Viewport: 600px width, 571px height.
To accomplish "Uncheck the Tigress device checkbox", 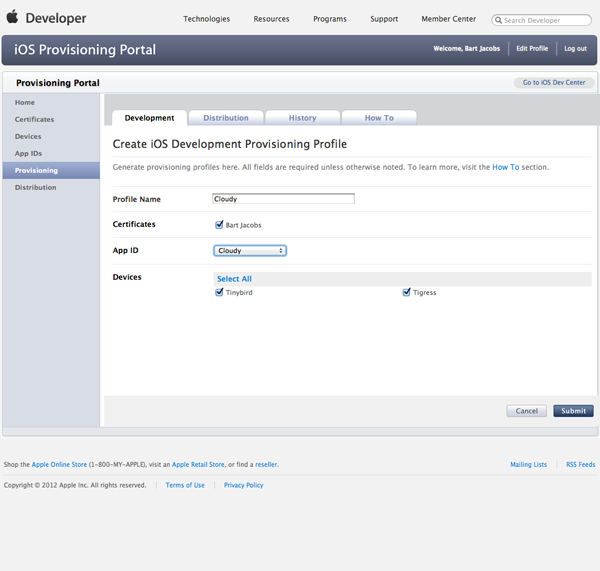I will coord(406,292).
